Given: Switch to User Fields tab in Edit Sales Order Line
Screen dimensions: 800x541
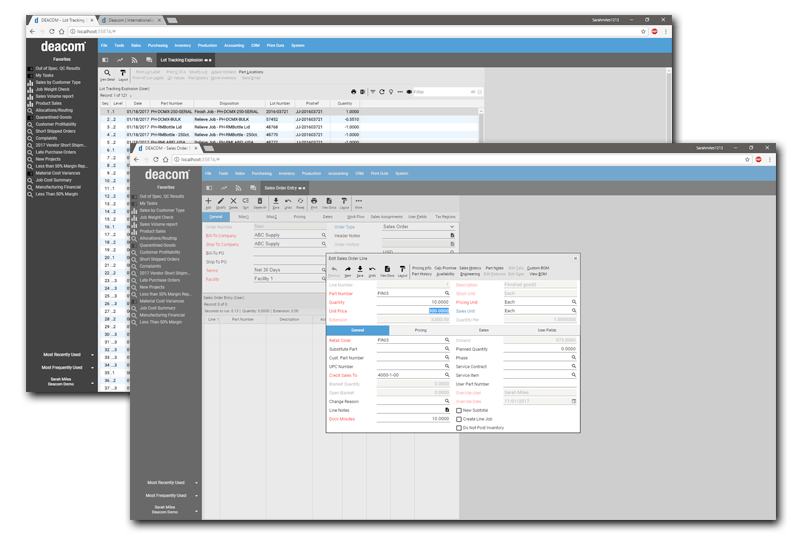Looking at the screenshot, I should (x=547, y=330).
